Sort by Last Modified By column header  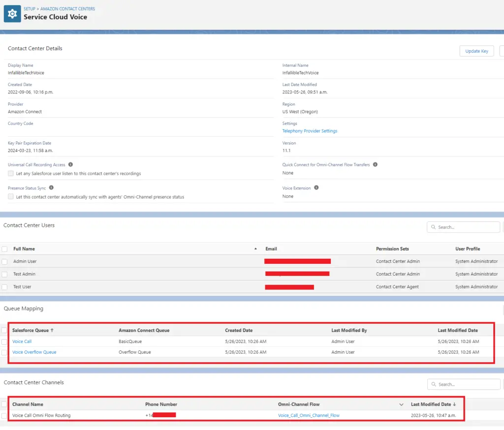click(x=349, y=331)
